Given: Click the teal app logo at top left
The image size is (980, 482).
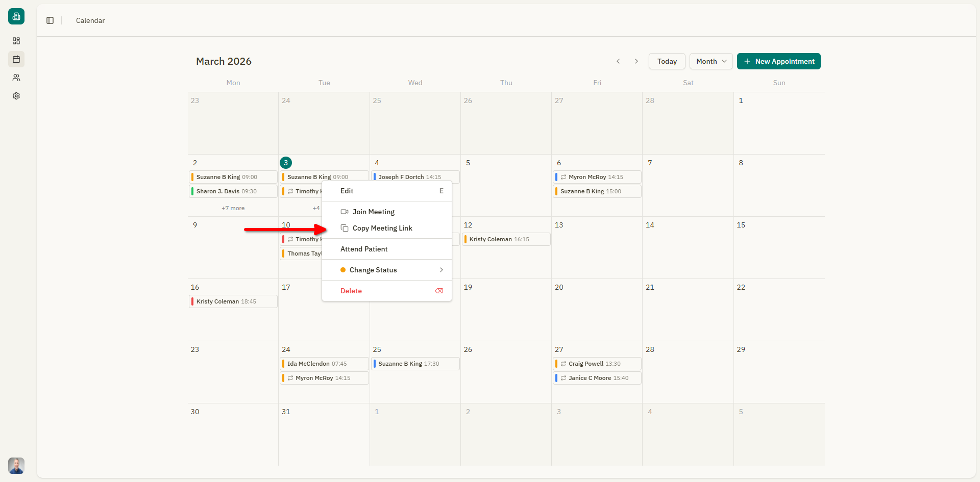Looking at the screenshot, I should coord(16,16).
